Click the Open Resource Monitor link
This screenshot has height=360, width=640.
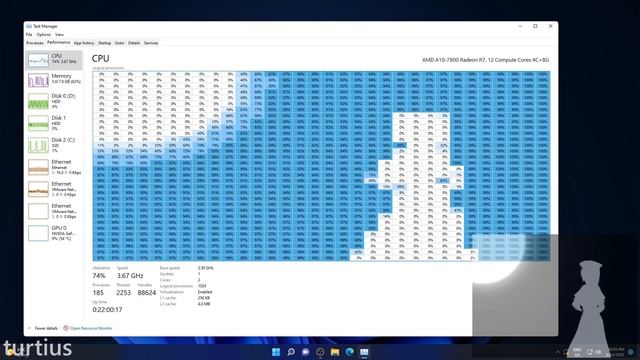click(91, 328)
